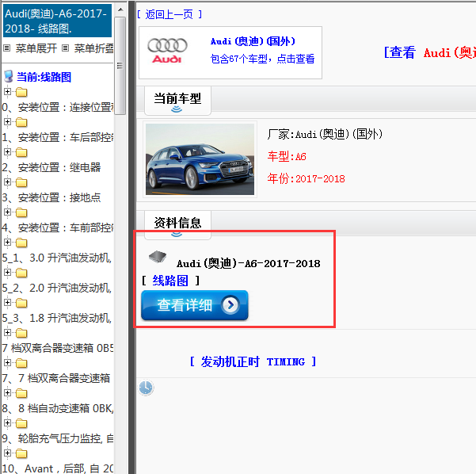Expand the node above 1、安装位置:车后部控制
This screenshot has height=474, width=476.
point(8,121)
